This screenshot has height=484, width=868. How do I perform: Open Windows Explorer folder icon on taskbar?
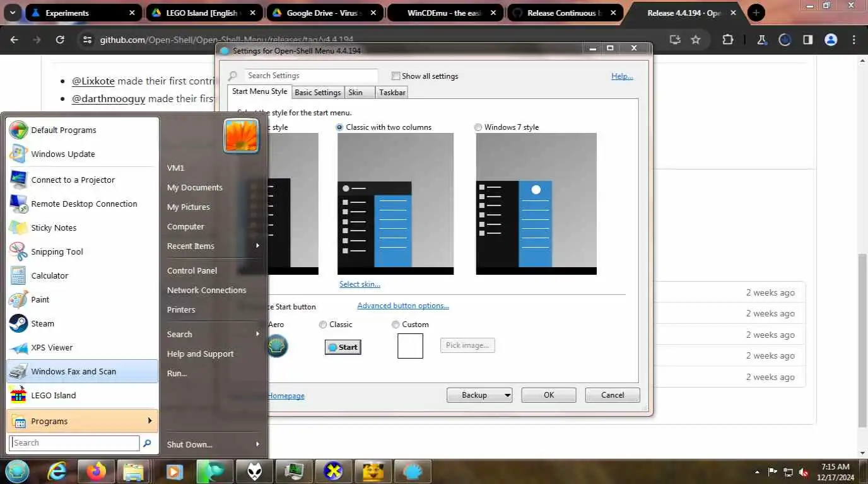pyautogui.click(x=134, y=471)
